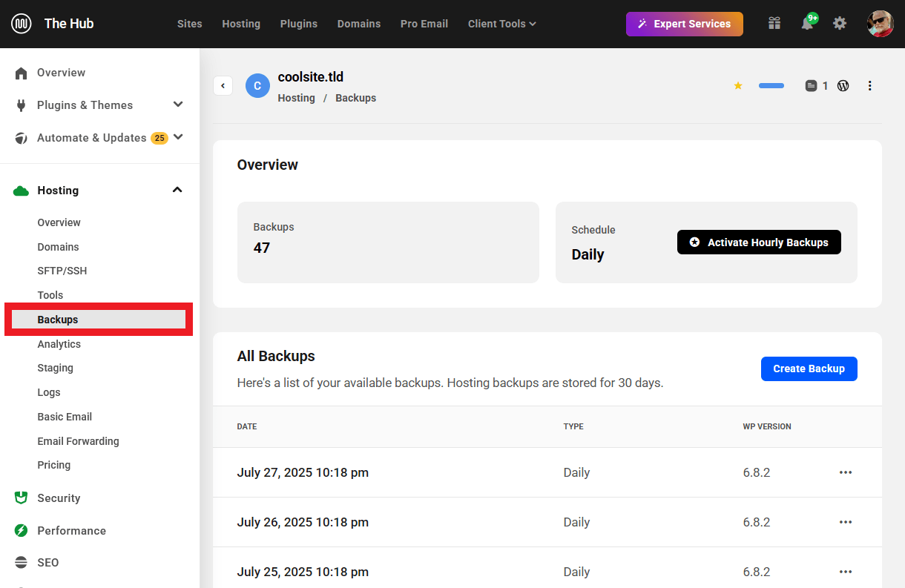The width and height of the screenshot is (905, 588).
Task: Open the site options kebab menu
Action: (870, 86)
